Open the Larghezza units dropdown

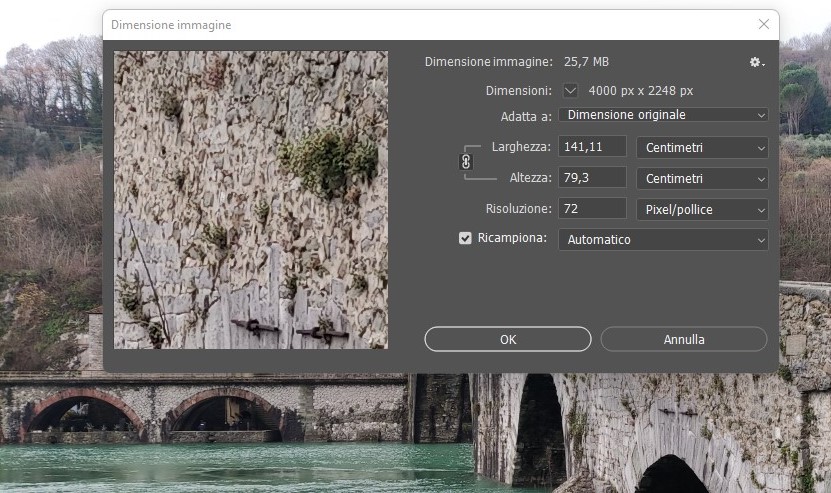(702, 148)
